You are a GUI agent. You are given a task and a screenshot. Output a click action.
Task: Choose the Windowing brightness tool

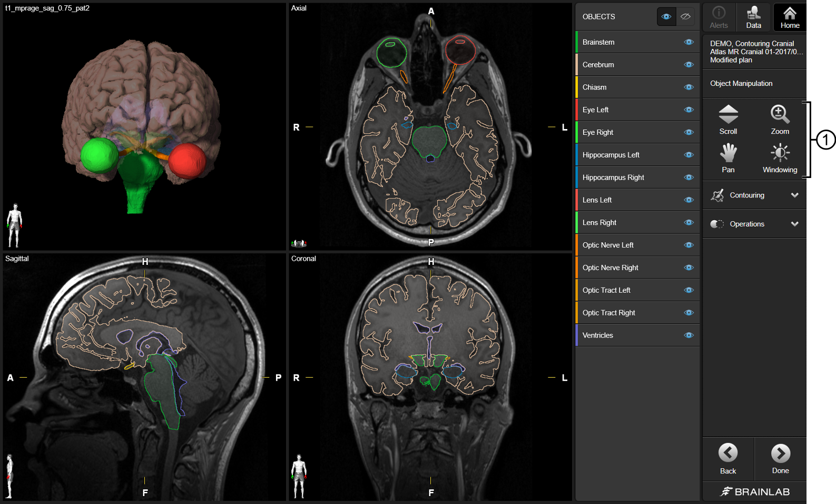pos(780,158)
